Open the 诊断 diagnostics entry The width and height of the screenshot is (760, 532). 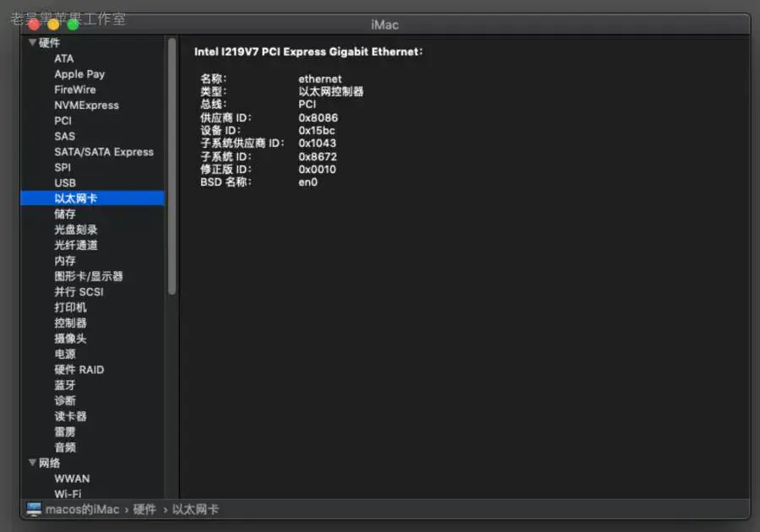pyautogui.click(x=65, y=401)
